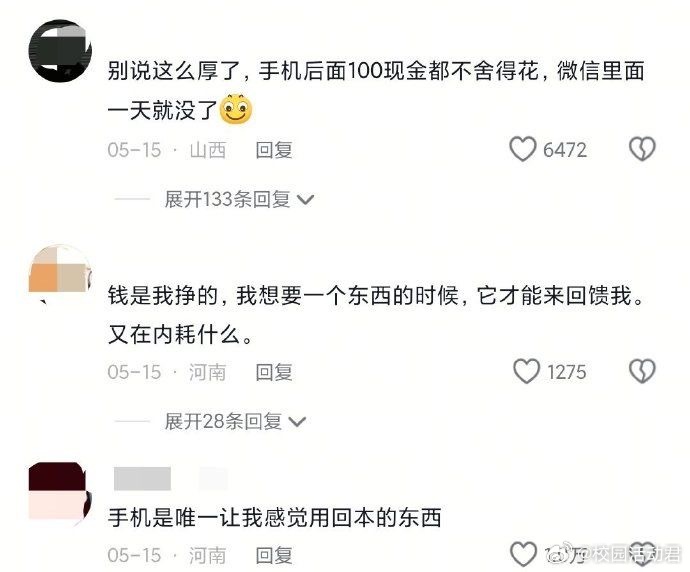Click 回复 under the 又在内耗什么 comment
Image resolution: width=690 pixels, height=572 pixels.
click(274, 372)
